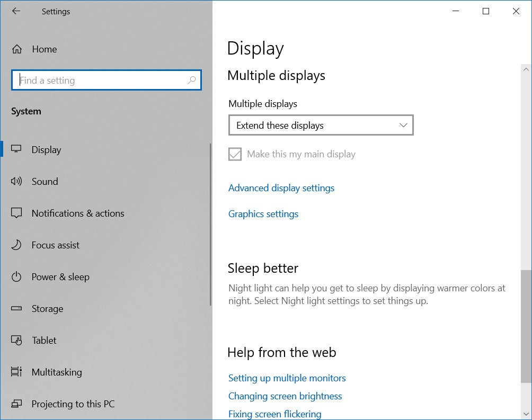Click the Tablet icon in sidebar
Viewport: 532px width, 420px height.
[16, 341]
